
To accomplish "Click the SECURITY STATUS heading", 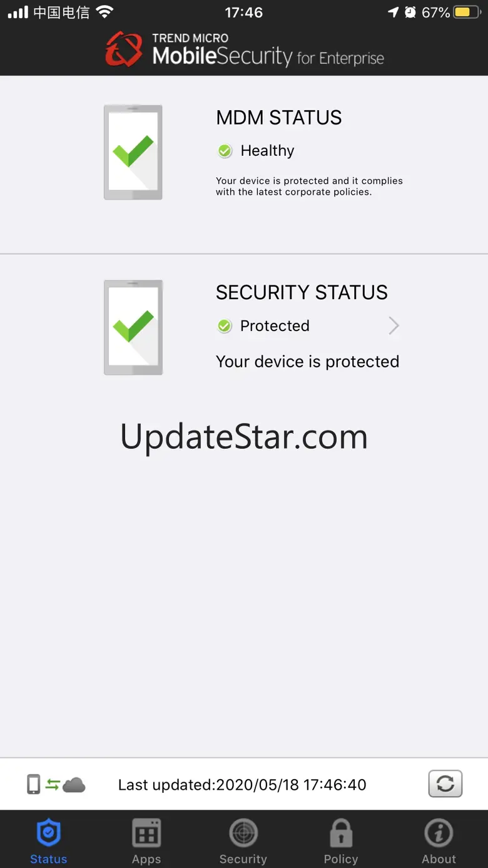I will [x=302, y=292].
